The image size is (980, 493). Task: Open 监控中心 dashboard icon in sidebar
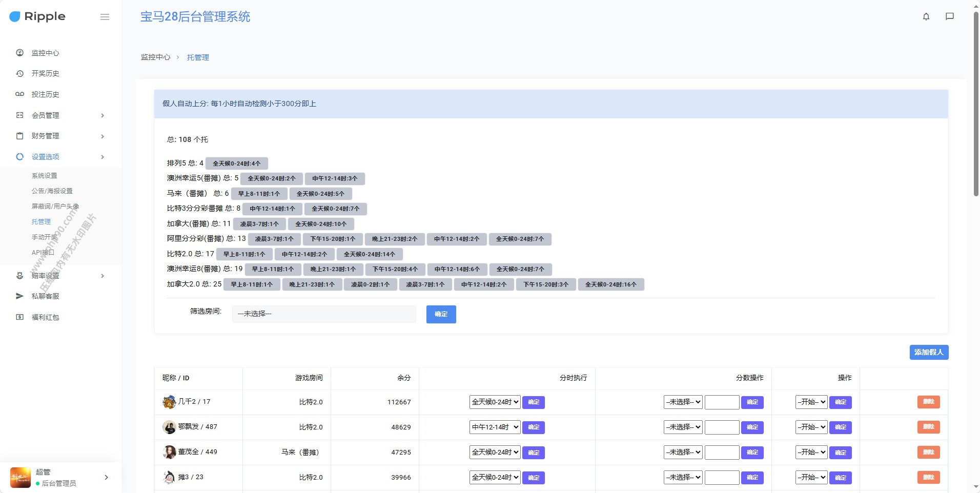coord(20,53)
